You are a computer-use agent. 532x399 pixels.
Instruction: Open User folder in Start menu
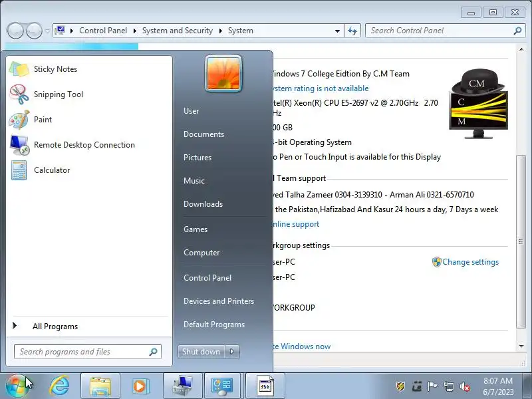191,111
